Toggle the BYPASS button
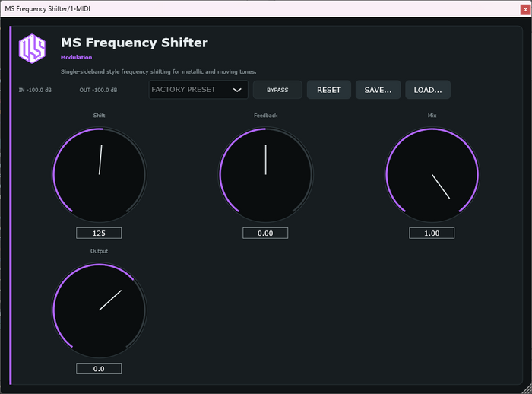532x394 pixels. click(277, 90)
